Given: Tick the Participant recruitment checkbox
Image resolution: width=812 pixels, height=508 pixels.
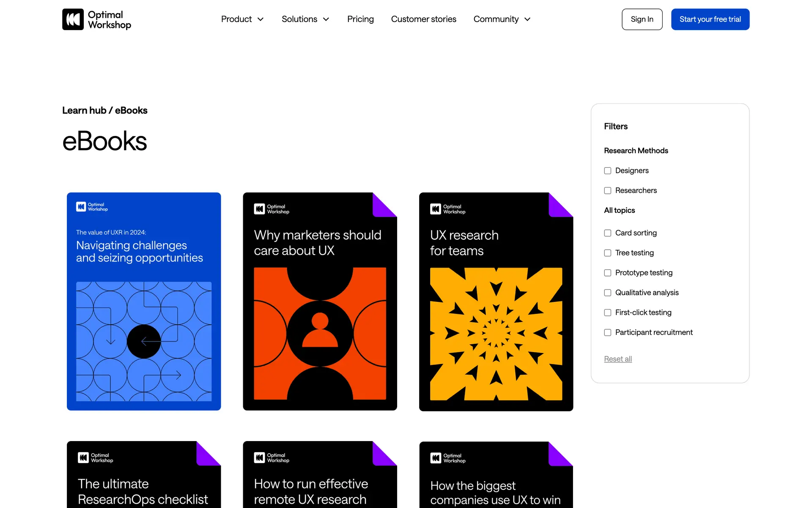Looking at the screenshot, I should click(608, 332).
